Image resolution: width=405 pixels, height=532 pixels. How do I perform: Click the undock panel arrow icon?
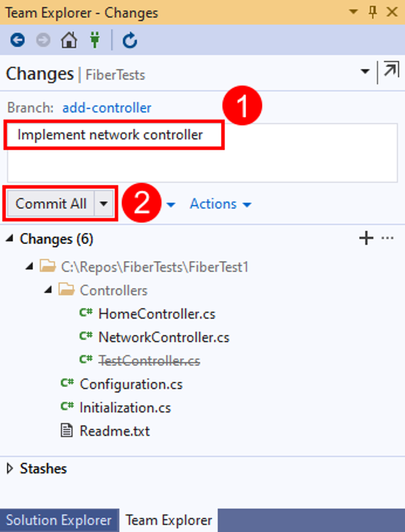click(391, 71)
